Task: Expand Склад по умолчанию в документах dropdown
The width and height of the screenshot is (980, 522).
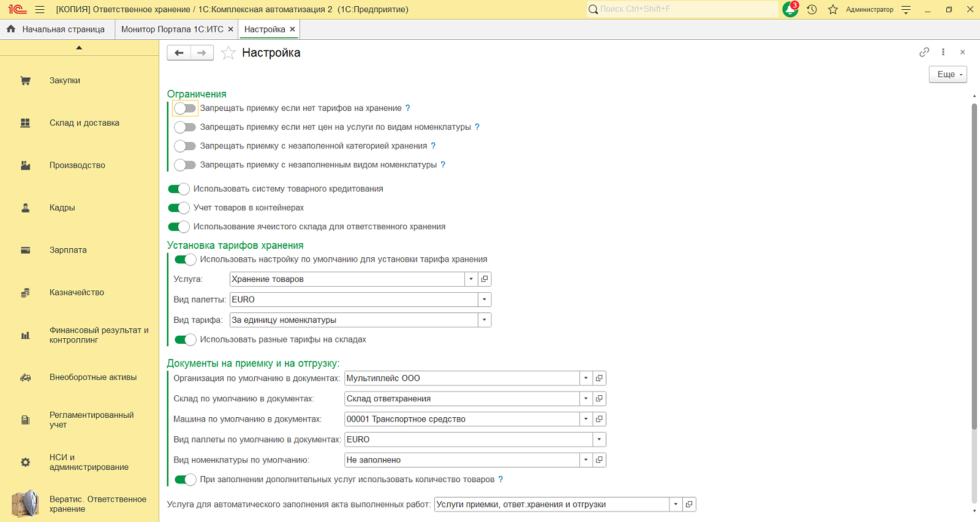Action: (x=586, y=399)
